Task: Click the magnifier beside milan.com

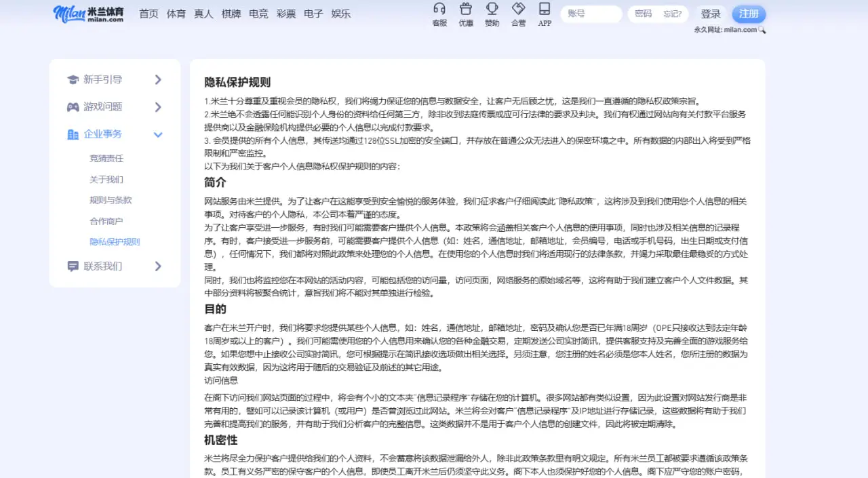Action: (x=762, y=30)
